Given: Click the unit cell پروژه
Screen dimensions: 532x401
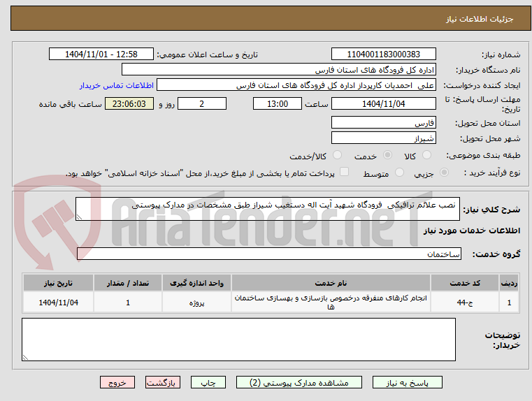Looking at the screenshot, I should [x=196, y=302].
